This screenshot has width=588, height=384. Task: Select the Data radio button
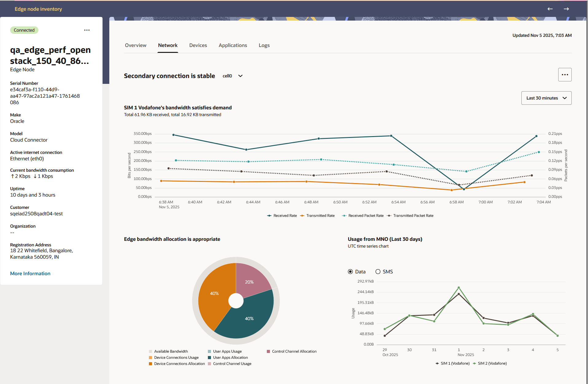pos(350,271)
